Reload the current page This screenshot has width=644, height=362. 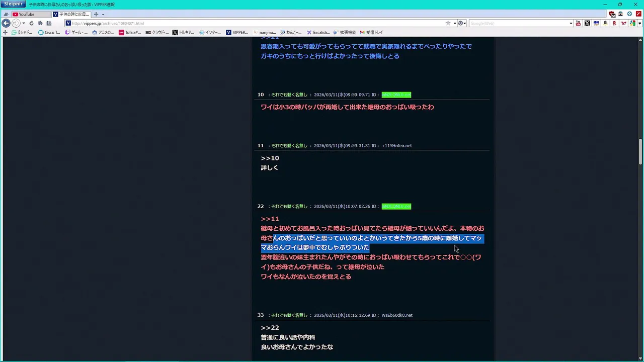point(31,23)
